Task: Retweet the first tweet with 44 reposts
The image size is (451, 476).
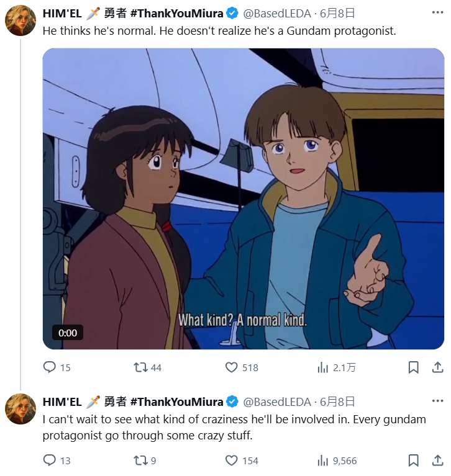Action: click(x=141, y=367)
